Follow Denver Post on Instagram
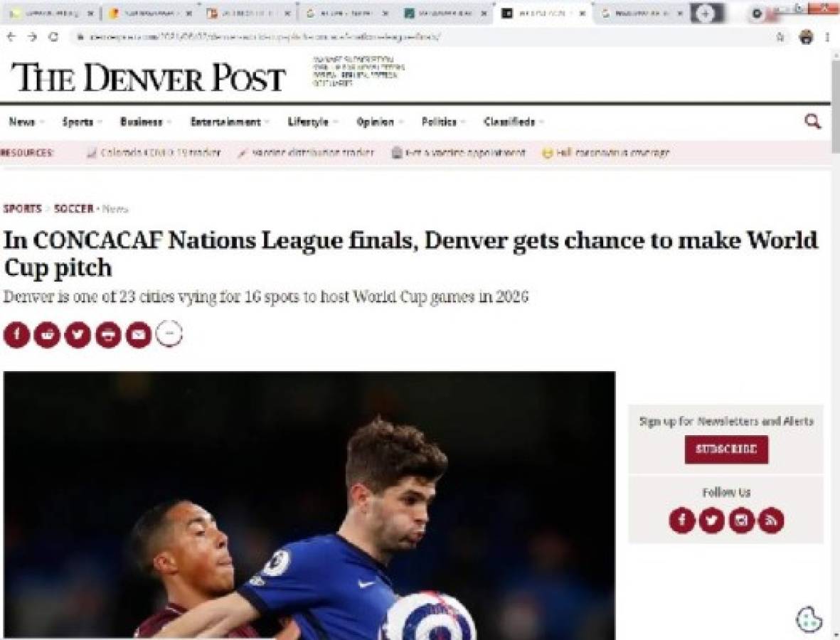This screenshot has height=640, width=840. point(741,520)
